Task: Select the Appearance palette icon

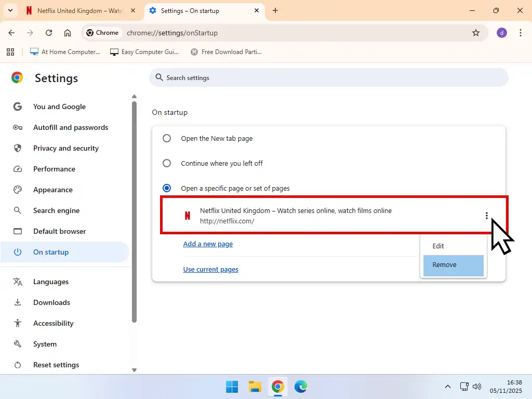Action: (x=18, y=190)
